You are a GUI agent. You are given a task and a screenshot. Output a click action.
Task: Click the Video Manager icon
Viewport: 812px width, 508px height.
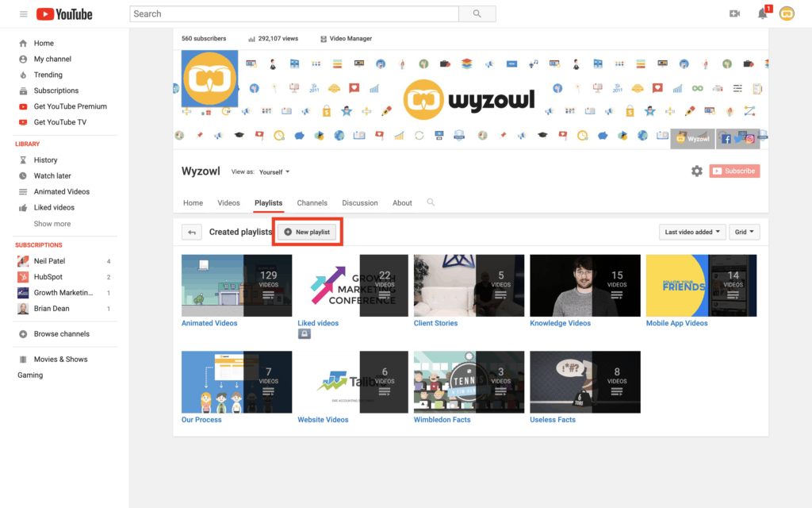(324, 39)
